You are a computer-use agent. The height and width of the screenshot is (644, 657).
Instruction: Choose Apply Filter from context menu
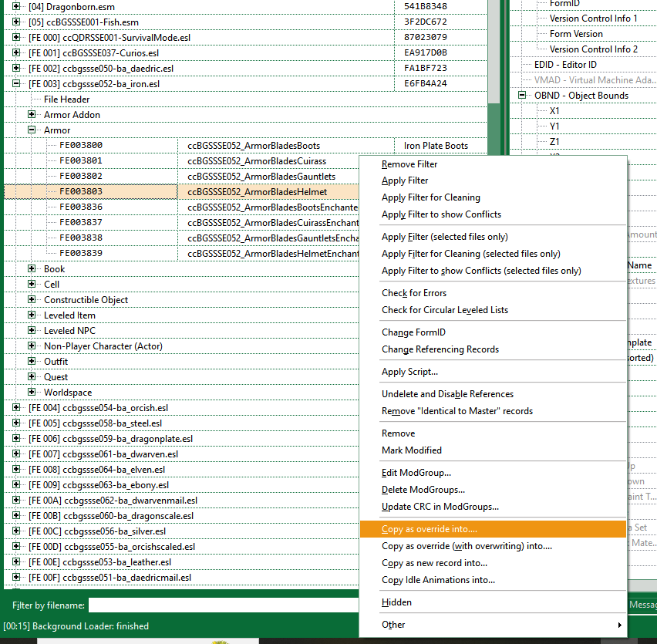493,180
